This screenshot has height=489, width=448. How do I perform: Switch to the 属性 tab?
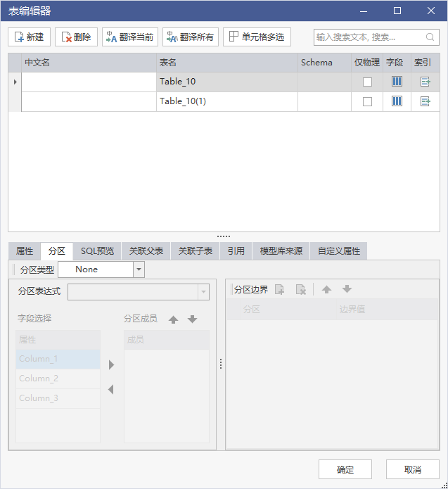25,251
